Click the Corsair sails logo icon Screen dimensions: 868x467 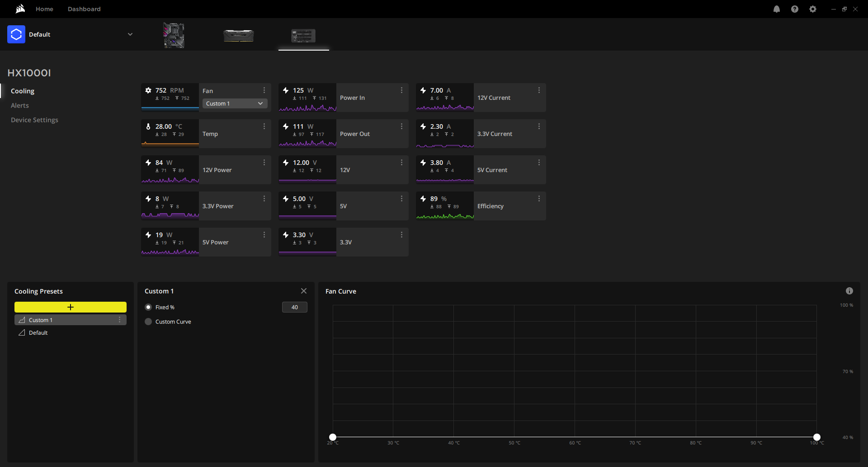20,9
